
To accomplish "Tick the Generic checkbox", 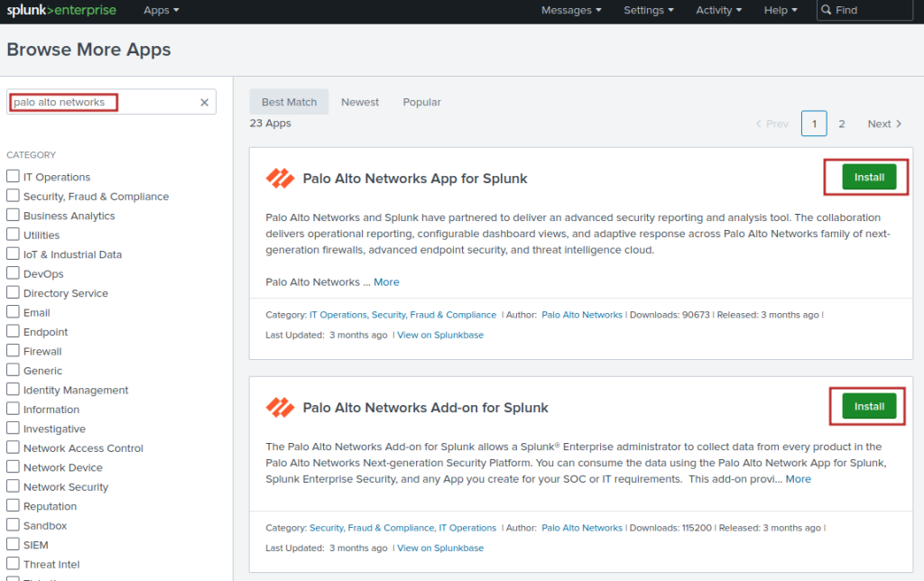I will tap(13, 370).
